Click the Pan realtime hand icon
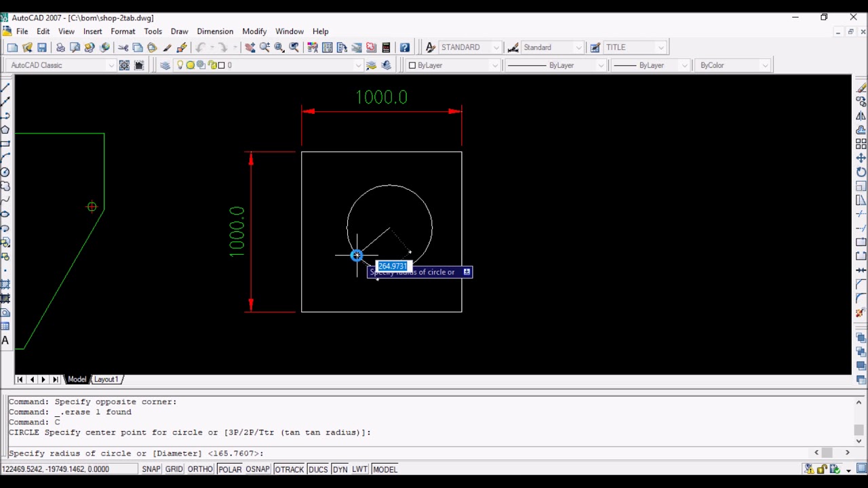The image size is (868, 488). (x=250, y=47)
